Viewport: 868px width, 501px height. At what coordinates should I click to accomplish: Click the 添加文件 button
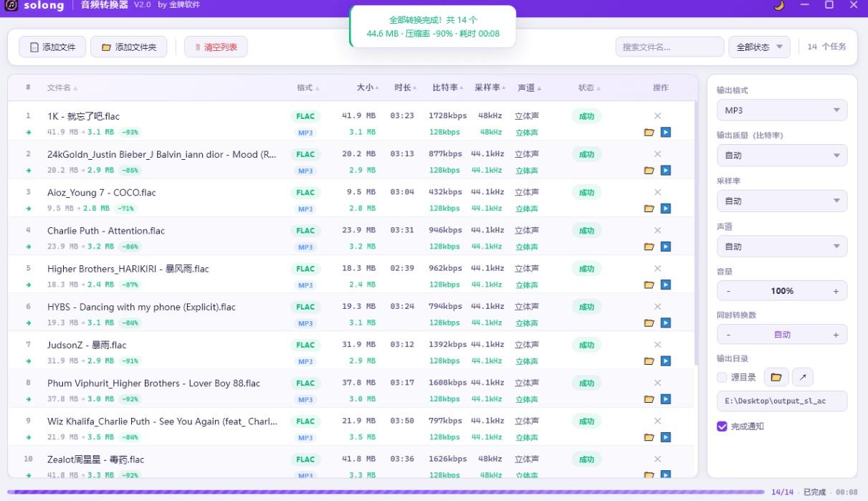pos(52,47)
